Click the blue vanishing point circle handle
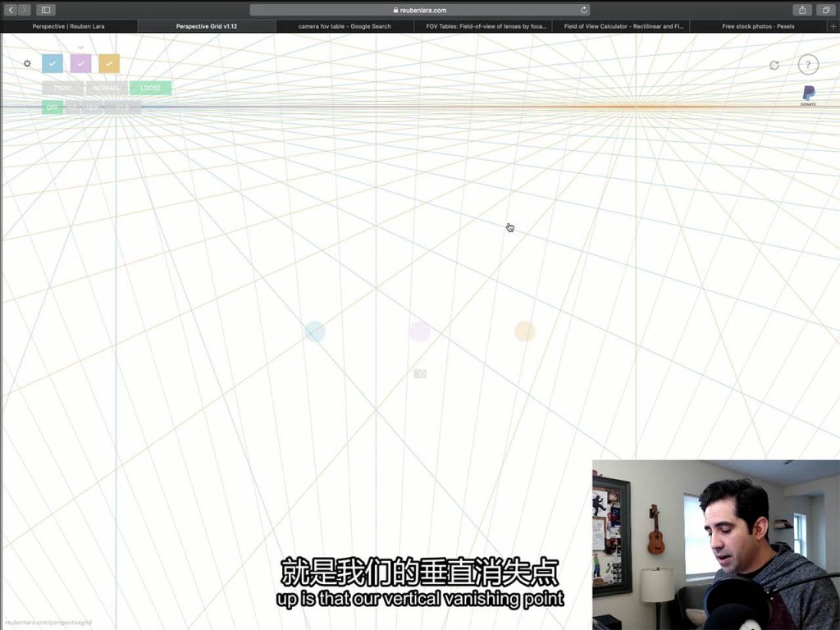Screen dimensions: 840x630 (x=315, y=331)
